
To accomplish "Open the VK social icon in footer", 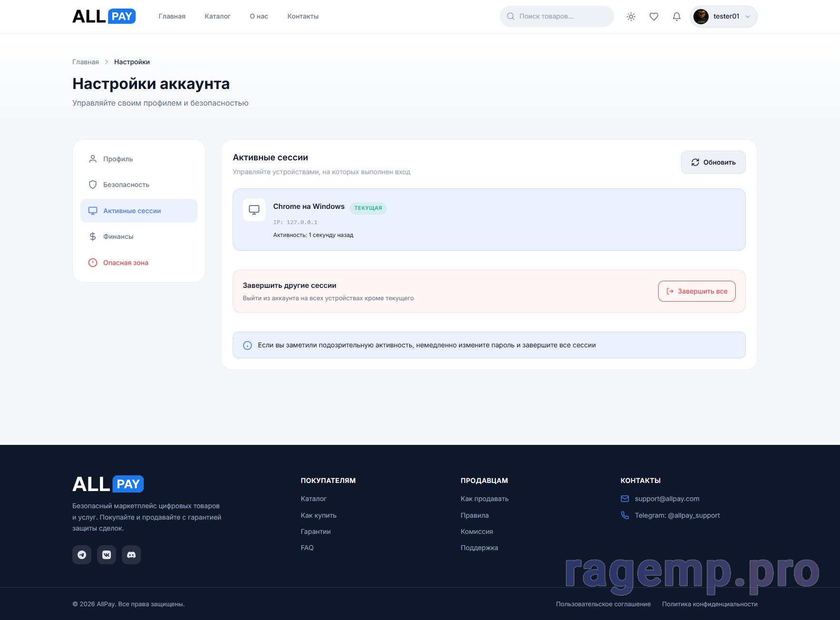I will tap(107, 555).
